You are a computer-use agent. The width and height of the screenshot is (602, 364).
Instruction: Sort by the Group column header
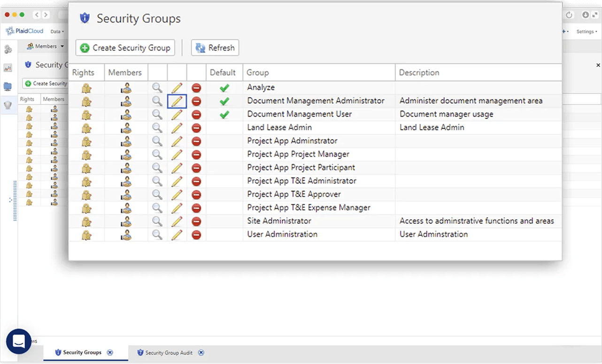(x=319, y=73)
